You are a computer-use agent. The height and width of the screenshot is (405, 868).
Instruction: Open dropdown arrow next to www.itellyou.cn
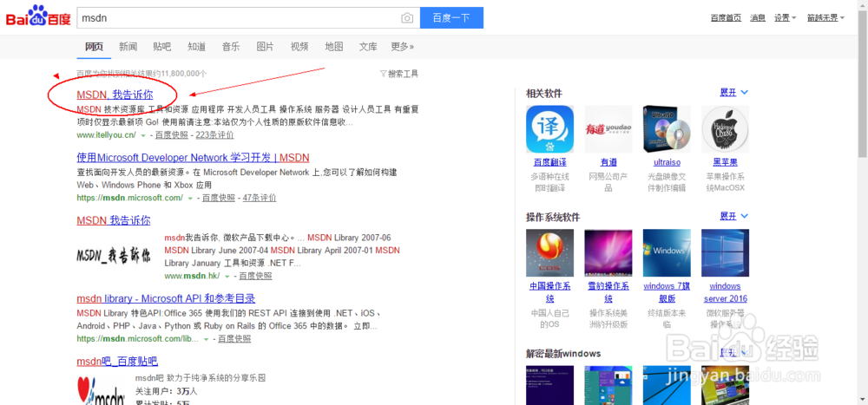(x=143, y=135)
